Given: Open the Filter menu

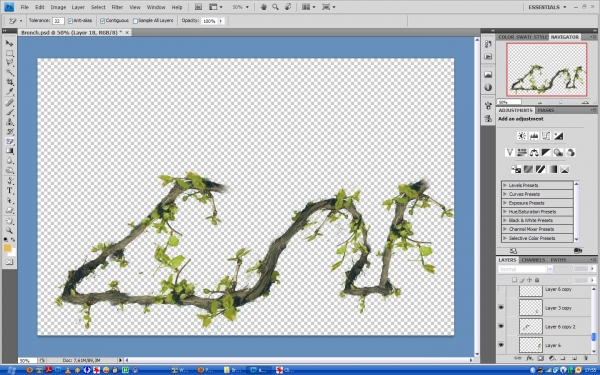Looking at the screenshot, I should click(117, 7).
